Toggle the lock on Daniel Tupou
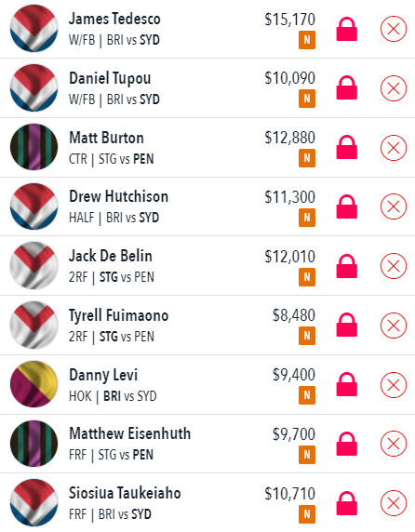Screen dimensions: 415x532 (x=346, y=87)
